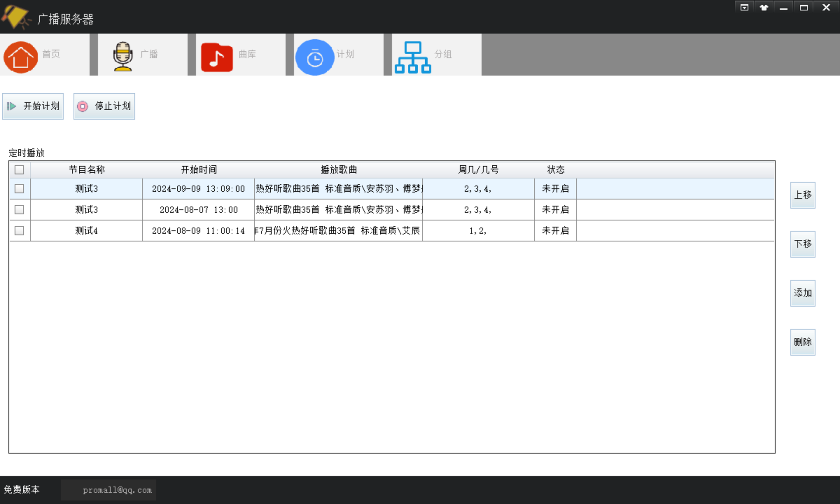840x504 pixels.
Task: Click the 删除 delete button
Action: point(802,342)
